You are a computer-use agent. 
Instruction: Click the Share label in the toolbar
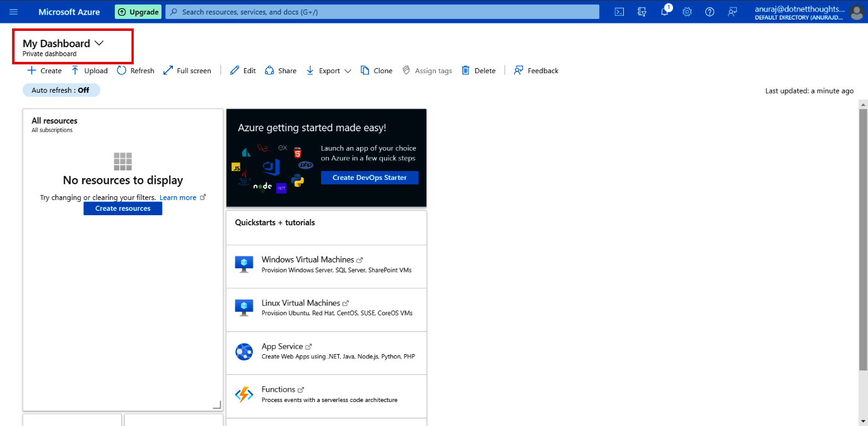287,71
